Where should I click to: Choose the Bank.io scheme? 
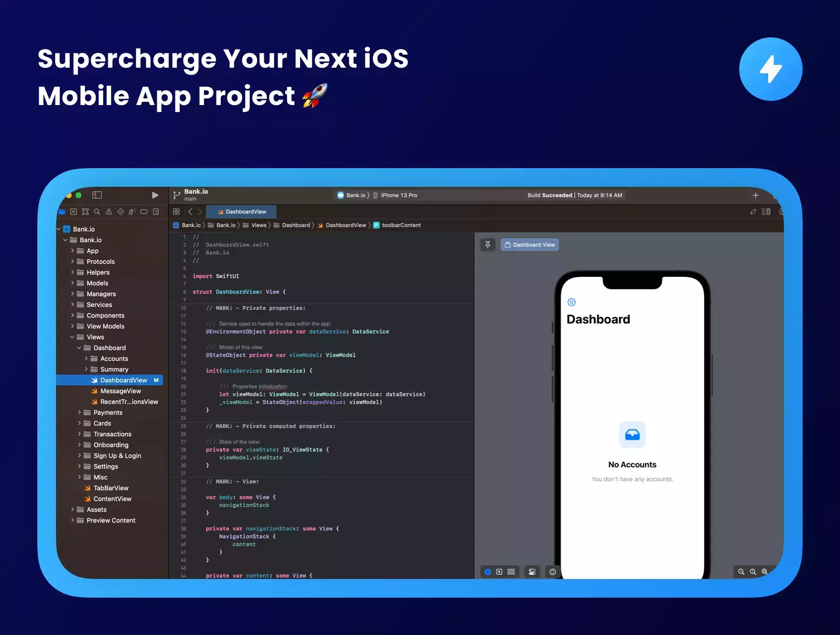351,195
